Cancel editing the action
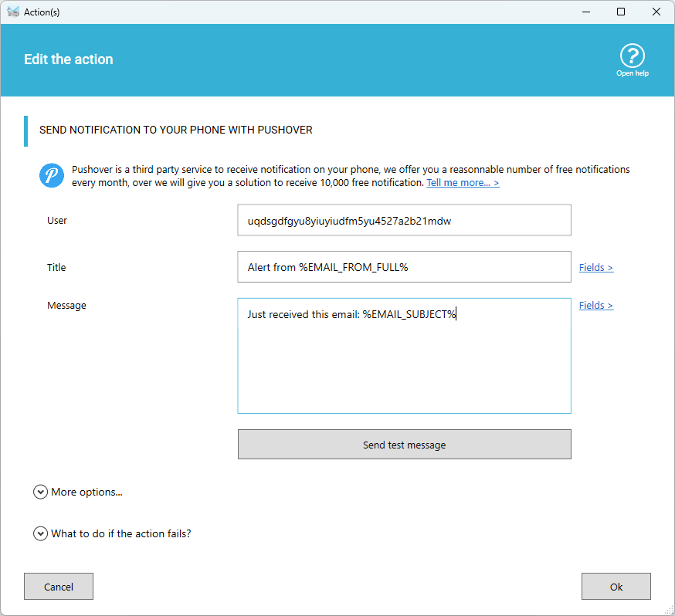The width and height of the screenshot is (675, 616). point(59,587)
